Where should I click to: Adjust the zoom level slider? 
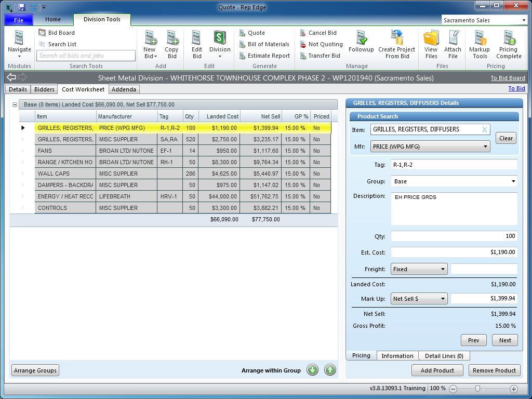point(477,389)
